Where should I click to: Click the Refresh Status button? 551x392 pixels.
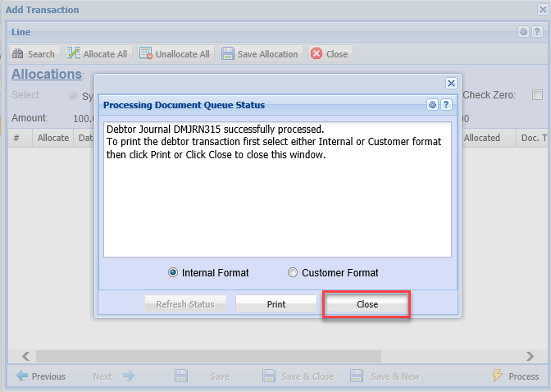click(x=185, y=304)
